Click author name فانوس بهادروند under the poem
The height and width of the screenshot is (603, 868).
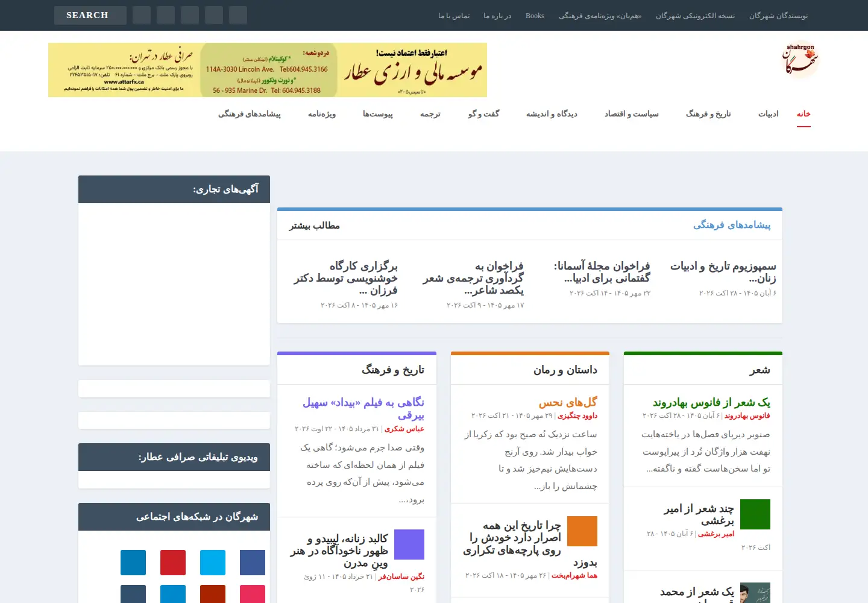(x=747, y=416)
